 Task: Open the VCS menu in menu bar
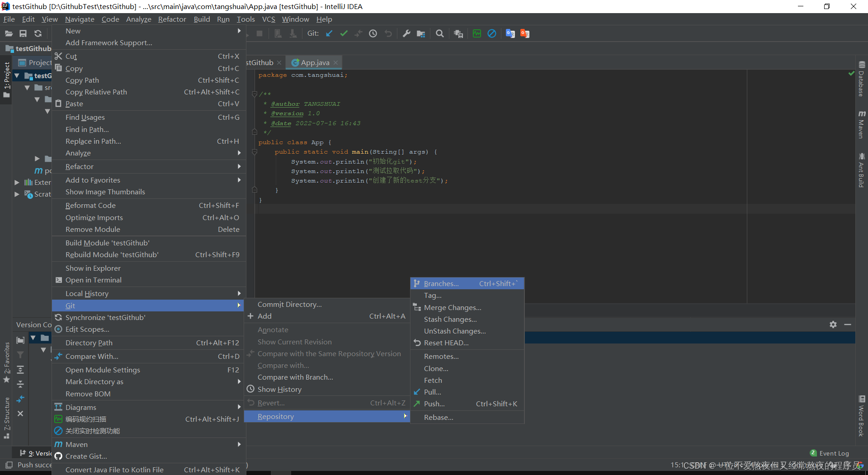(269, 19)
